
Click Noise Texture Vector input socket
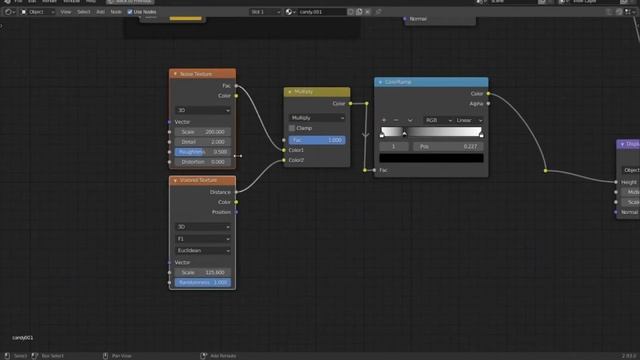[169, 122]
